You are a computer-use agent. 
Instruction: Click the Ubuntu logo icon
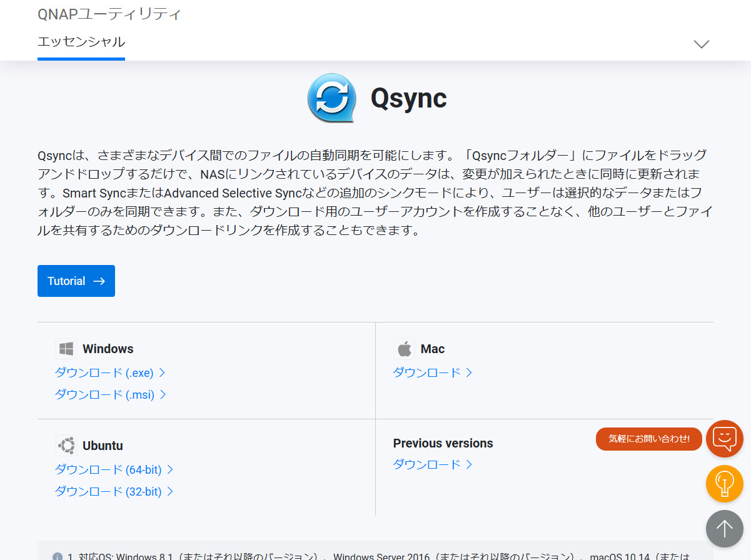pos(66,446)
